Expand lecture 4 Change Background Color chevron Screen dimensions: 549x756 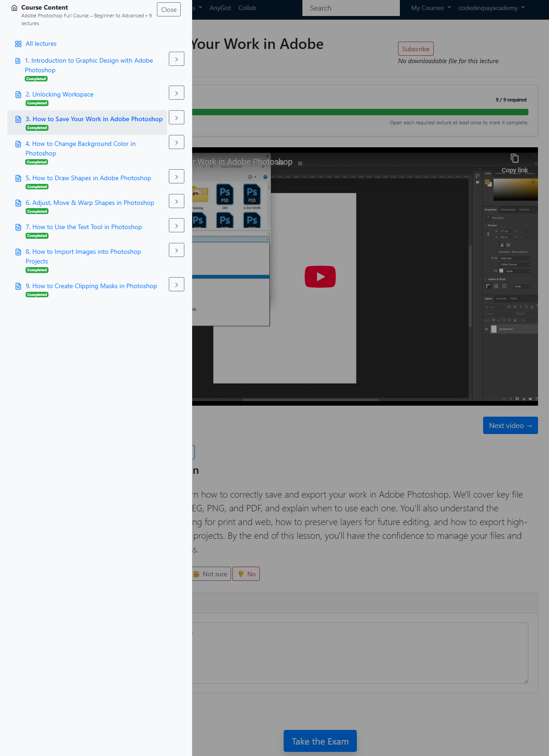point(177,142)
